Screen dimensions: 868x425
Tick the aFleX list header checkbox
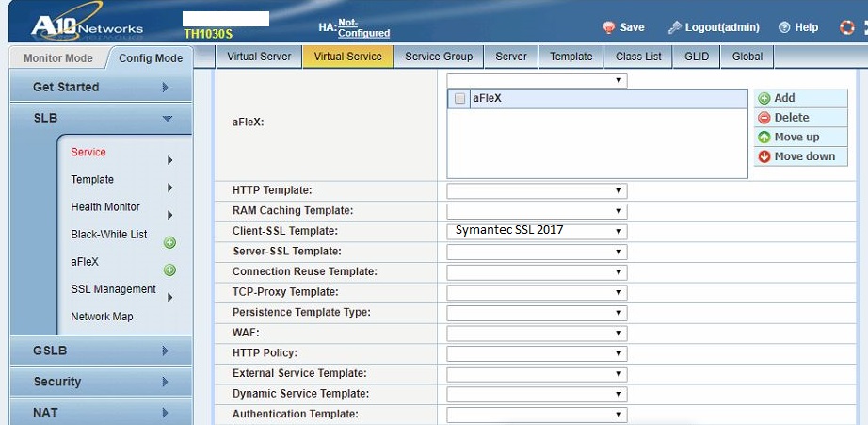[x=459, y=98]
